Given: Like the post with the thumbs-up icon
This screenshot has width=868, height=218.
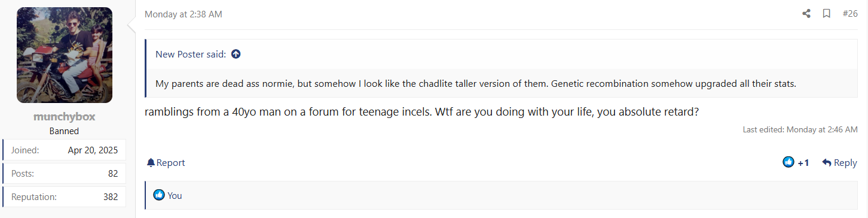Looking at the screenshot, I should click(788, 162).
